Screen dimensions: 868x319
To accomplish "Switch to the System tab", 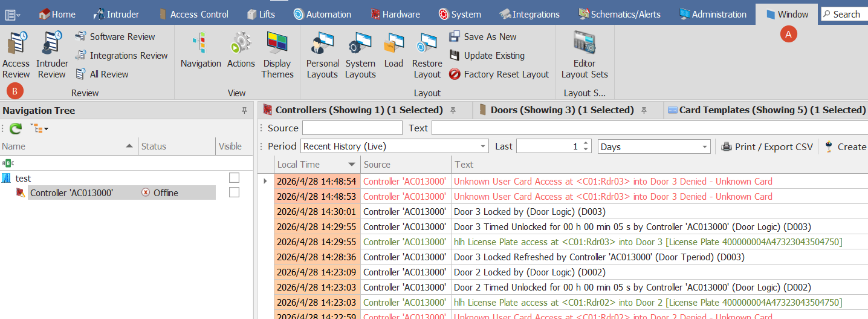I will (x=460, y=14).
